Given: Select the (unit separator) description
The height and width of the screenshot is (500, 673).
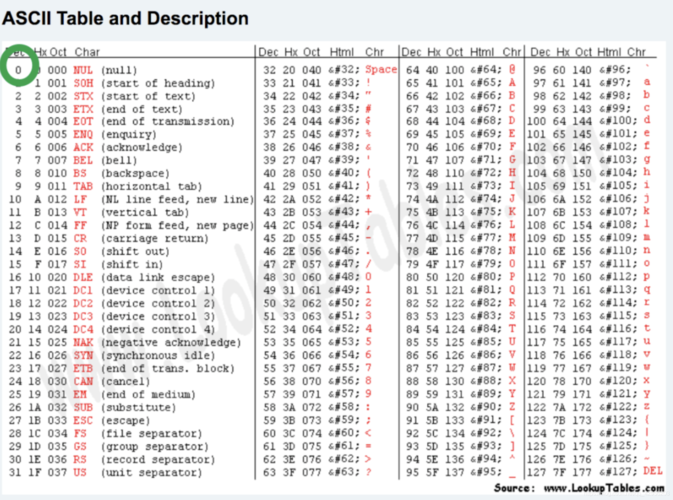Looking at the screenshot, I should click(152, 473).
